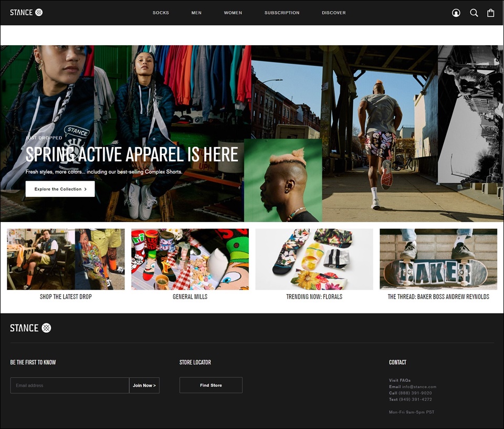Open the Discover menu

tap(334, 13)
